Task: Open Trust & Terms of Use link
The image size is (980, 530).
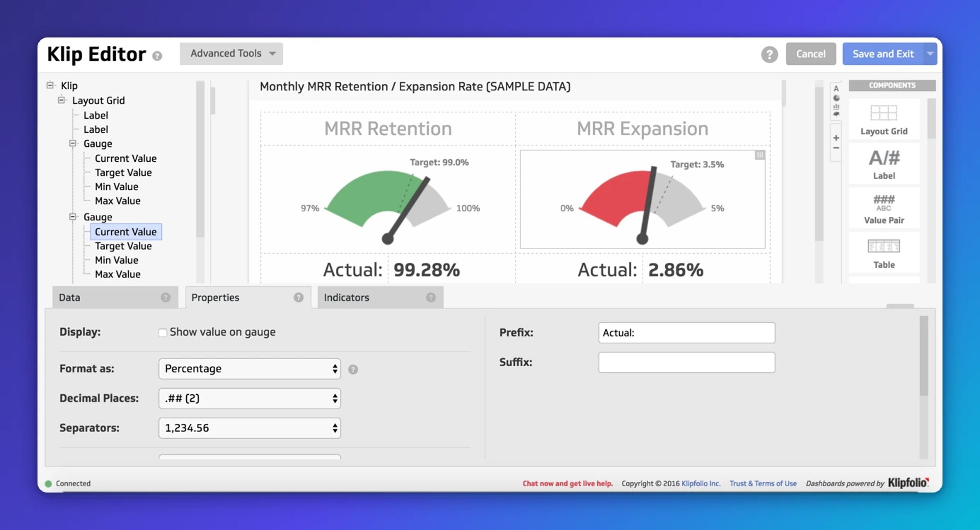Action: pyautogui.click(x=763, y=484)
